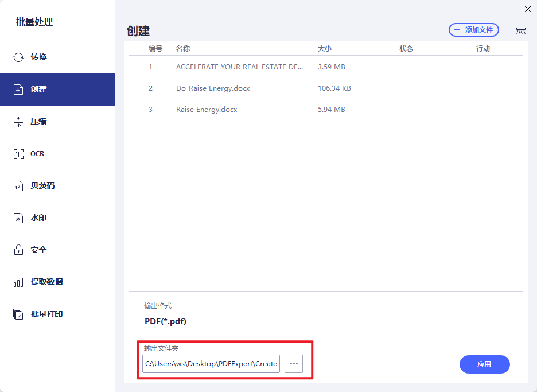
Task: Select the Do_Raise Energy.docx file row
Action: [x=213, y=88]
